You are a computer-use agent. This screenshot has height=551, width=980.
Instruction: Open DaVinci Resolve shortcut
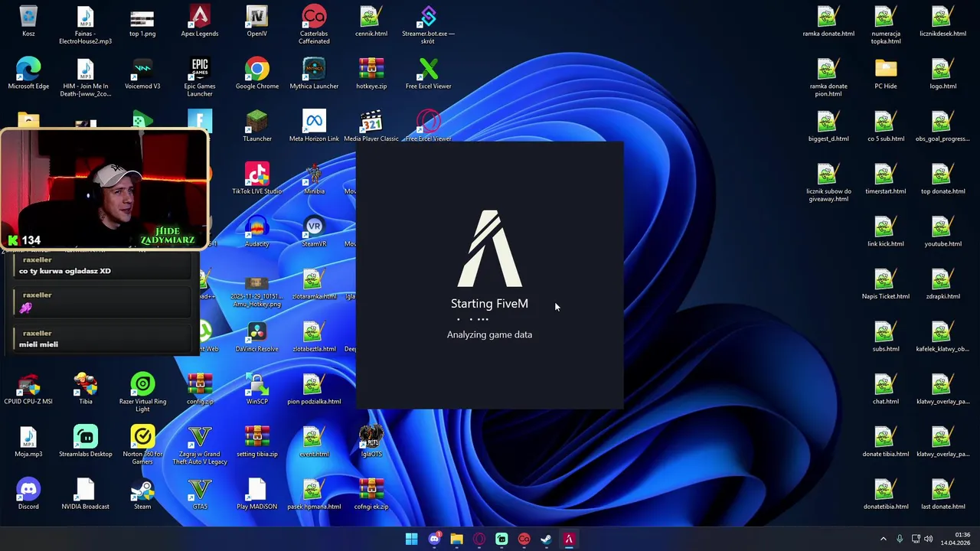257,336
